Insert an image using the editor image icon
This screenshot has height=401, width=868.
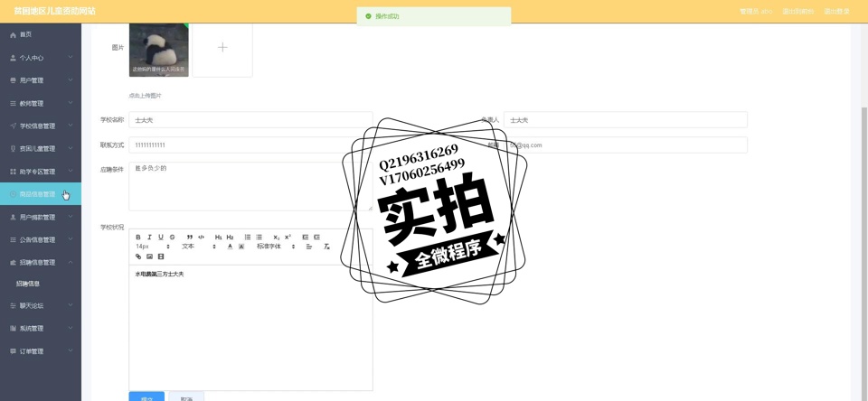coord(149,256)
